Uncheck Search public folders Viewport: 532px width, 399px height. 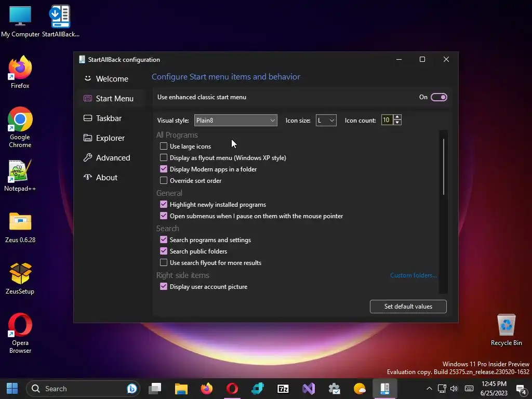point(164,251)
